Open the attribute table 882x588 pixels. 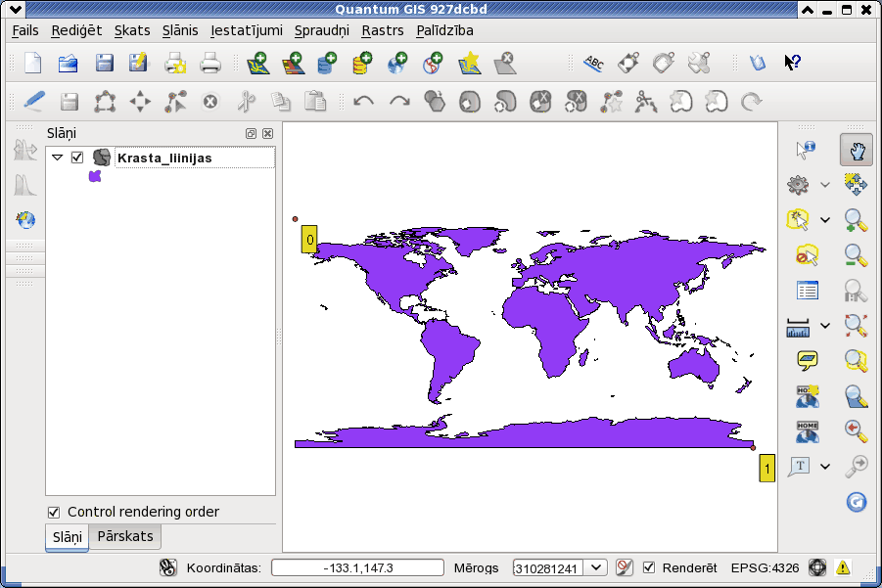[808, 291]
